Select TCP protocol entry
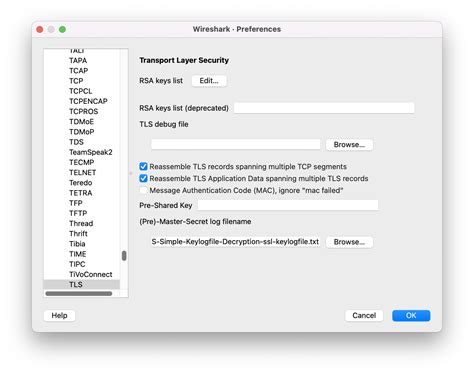The image size is (474, 374). coord(76,81)
